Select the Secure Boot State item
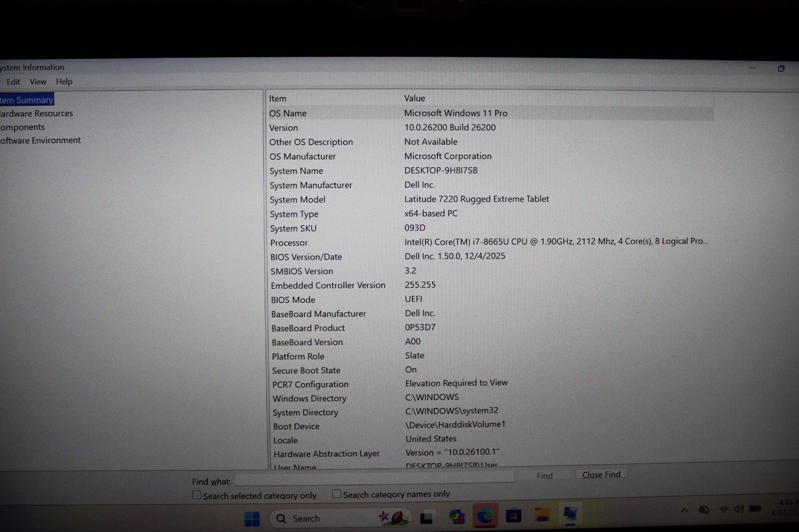799x532 pixels. coord(306,370)
